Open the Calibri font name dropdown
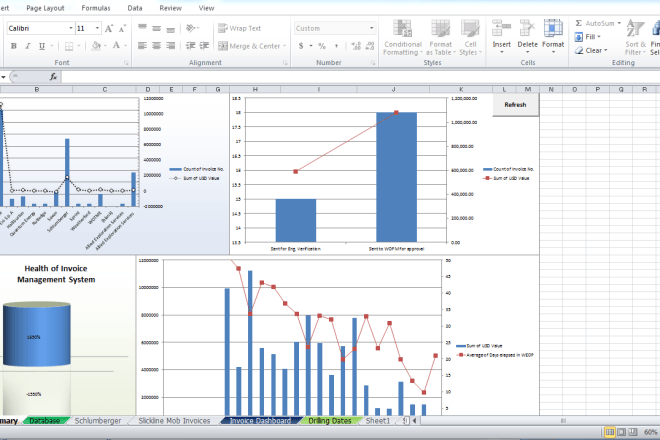660x440 pixels. tap(71, 28)
